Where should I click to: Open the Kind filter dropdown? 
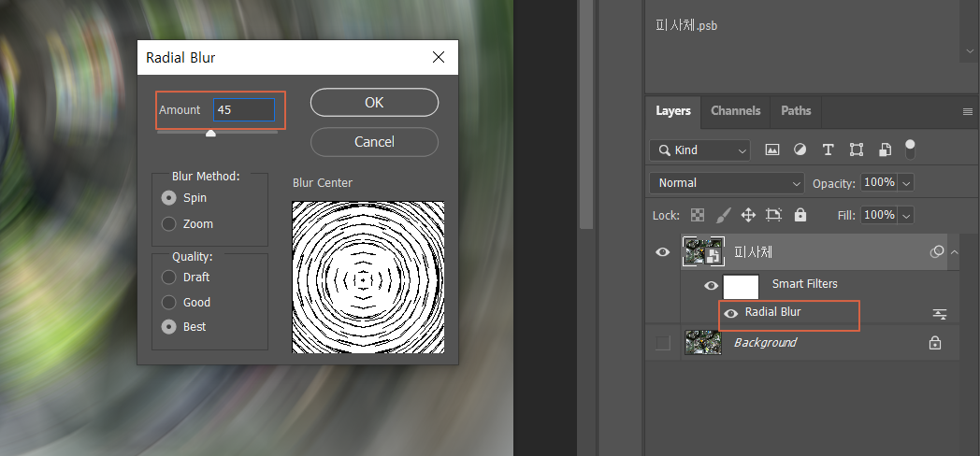[699, 150]
